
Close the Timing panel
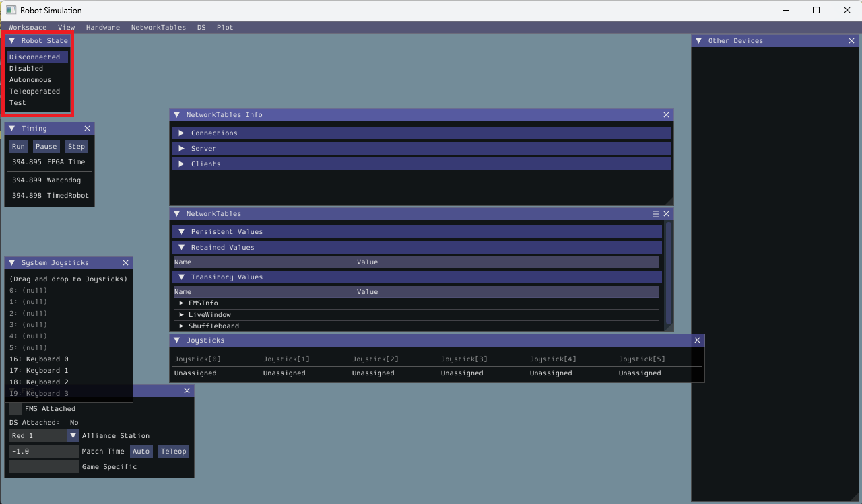[x=87, y=129]
